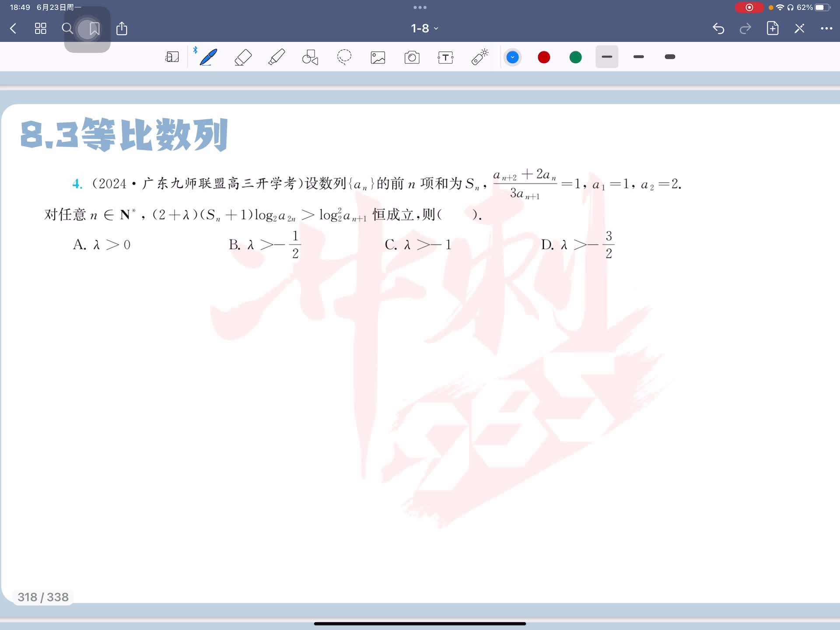The image size is (840, 630).
Task: Choose the thinnest stroke width
Action: click(x=607, y=57)
